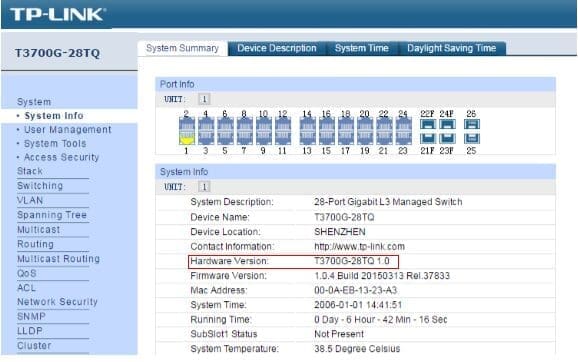
Task: Expand the SNMP menu section
Action: pyautogui.click(x=31, y=316)
